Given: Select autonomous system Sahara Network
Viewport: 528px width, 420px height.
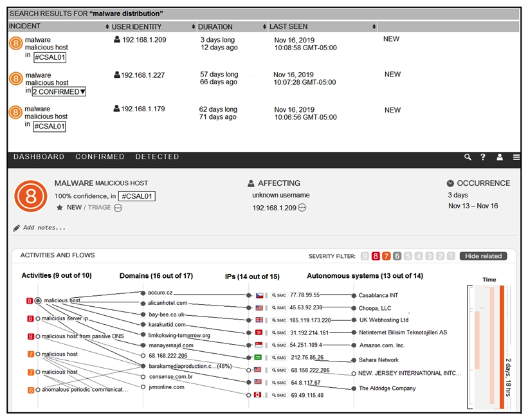Looking at the screenshot, I should [x=379, y=360].
